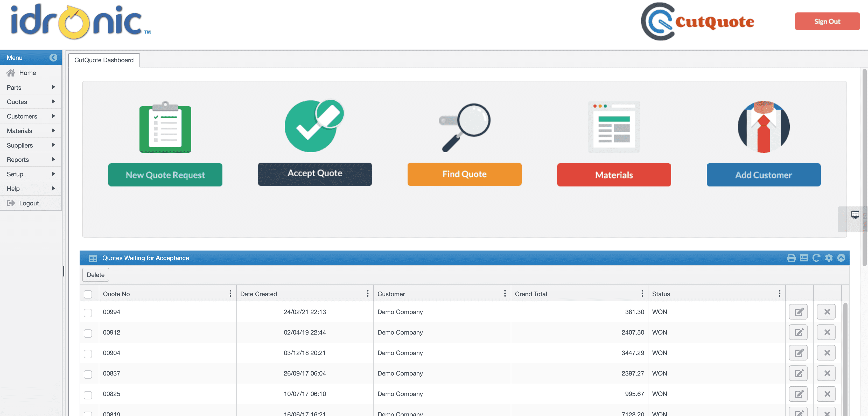The width and height of the screenshot is (868, 416).
Task: Edit quote 00994
Action: 798,312
